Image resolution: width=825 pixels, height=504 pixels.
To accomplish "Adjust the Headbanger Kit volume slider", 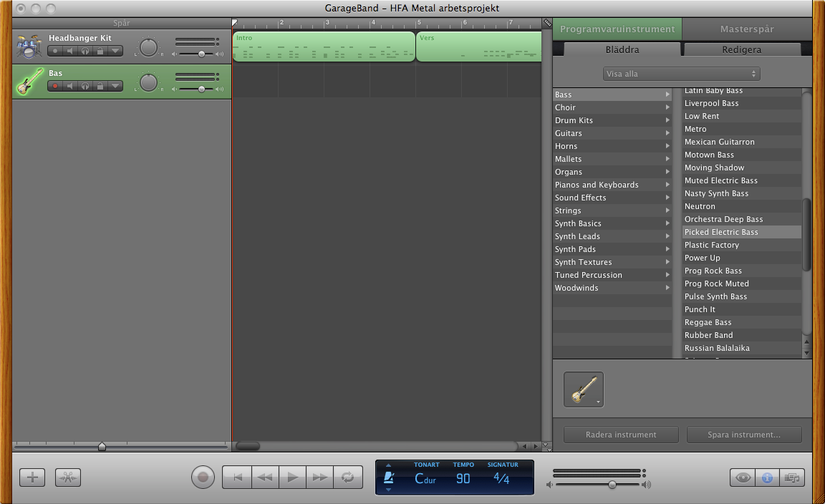I will tap(201, 54).
